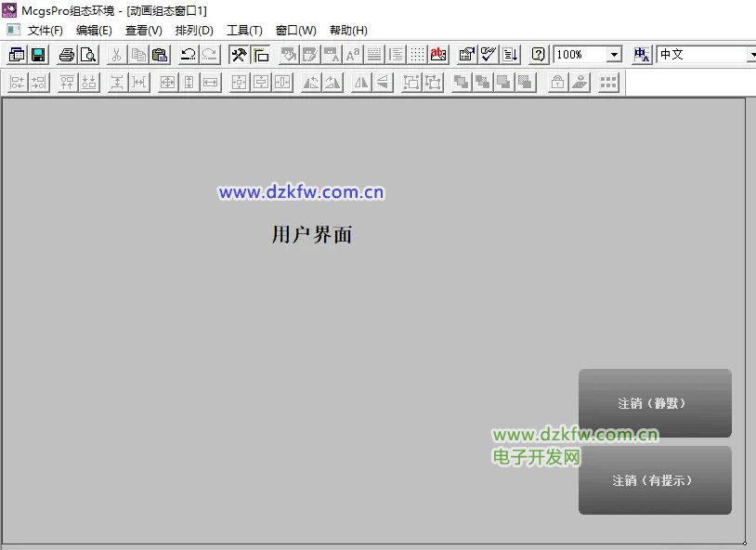Open the 排列(D) menu
The width and height of the screenshot is (756, 550).
click(x=194, y=31)
